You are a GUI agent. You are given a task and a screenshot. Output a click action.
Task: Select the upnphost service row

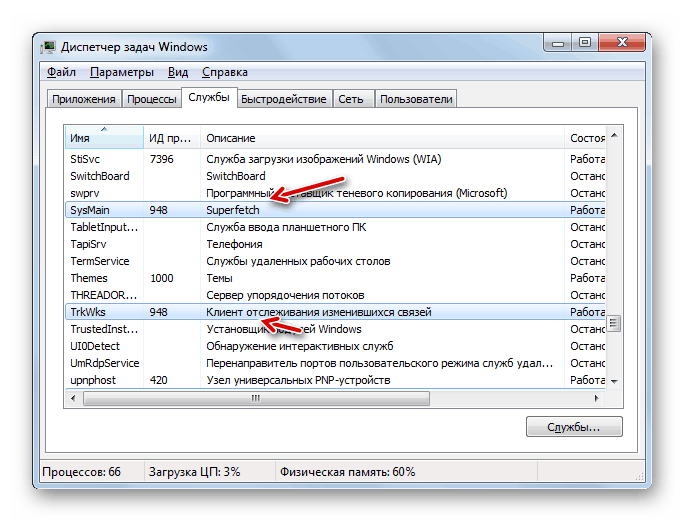click(x=335, y=380)
